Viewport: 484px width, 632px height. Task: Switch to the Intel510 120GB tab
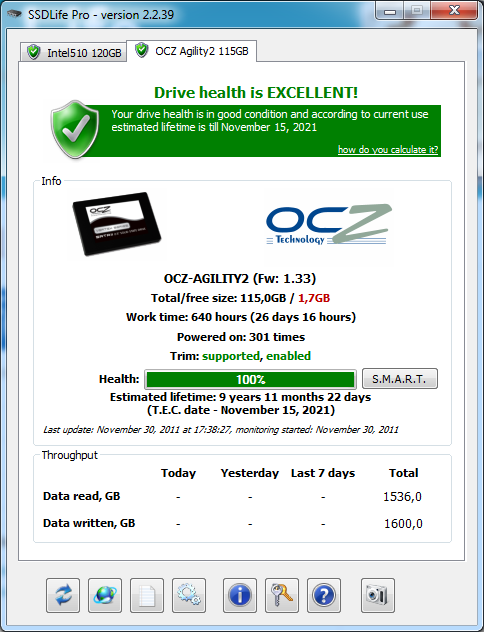click(x=74, y=52)
